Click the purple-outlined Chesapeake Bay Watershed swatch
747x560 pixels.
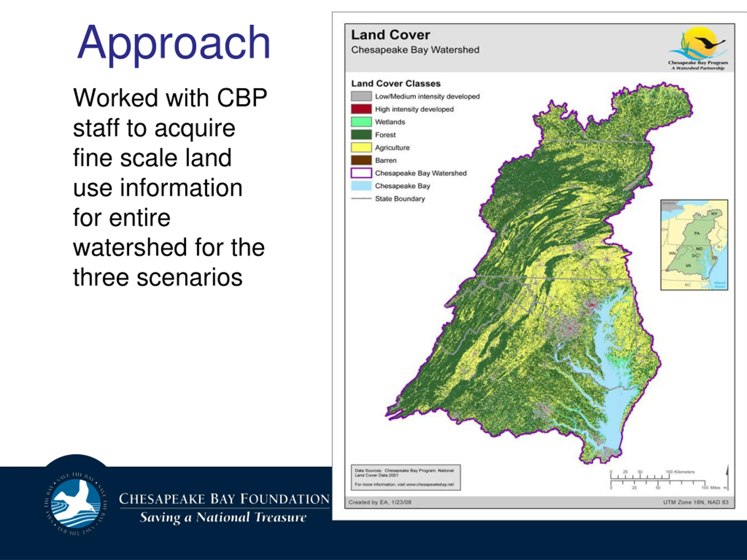[361, 173]
